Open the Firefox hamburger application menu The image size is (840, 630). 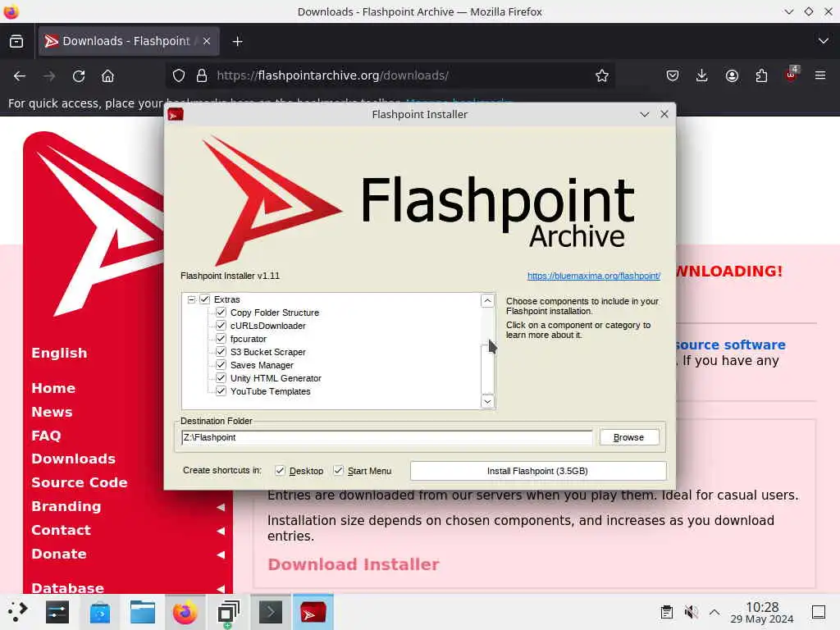coord(820,75)
